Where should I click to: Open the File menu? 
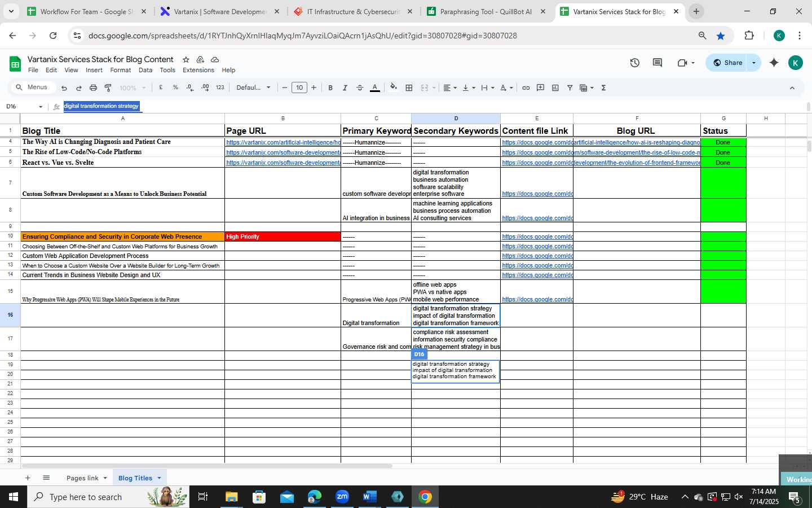33,70
